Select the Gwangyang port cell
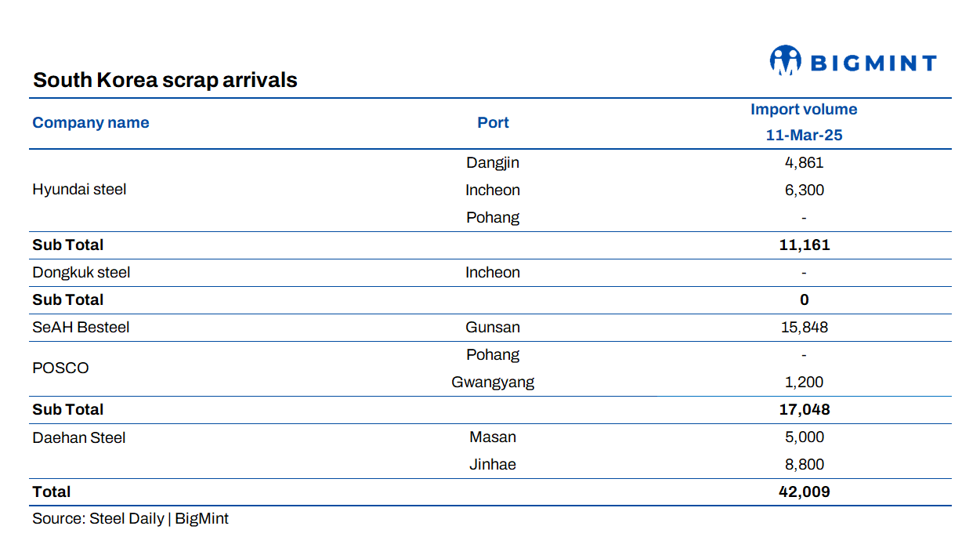 (493, 382)
